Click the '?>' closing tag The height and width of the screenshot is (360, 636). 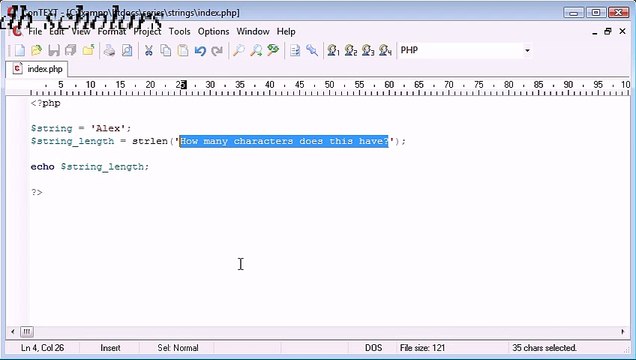pyautogui.click(x=37, y=192)
